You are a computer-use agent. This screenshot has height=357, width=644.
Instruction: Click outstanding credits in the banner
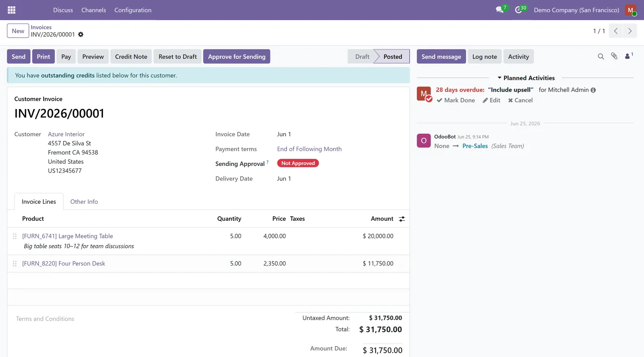click(68, 75)
